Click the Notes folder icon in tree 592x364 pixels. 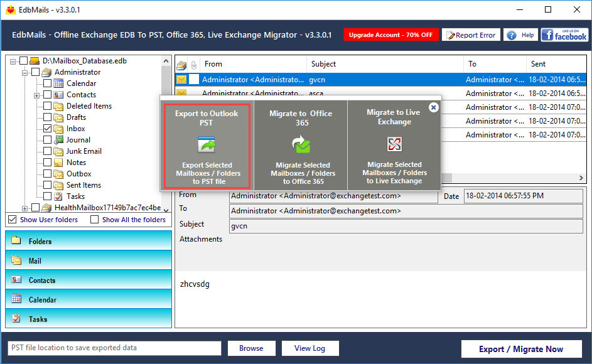(58, 163)
